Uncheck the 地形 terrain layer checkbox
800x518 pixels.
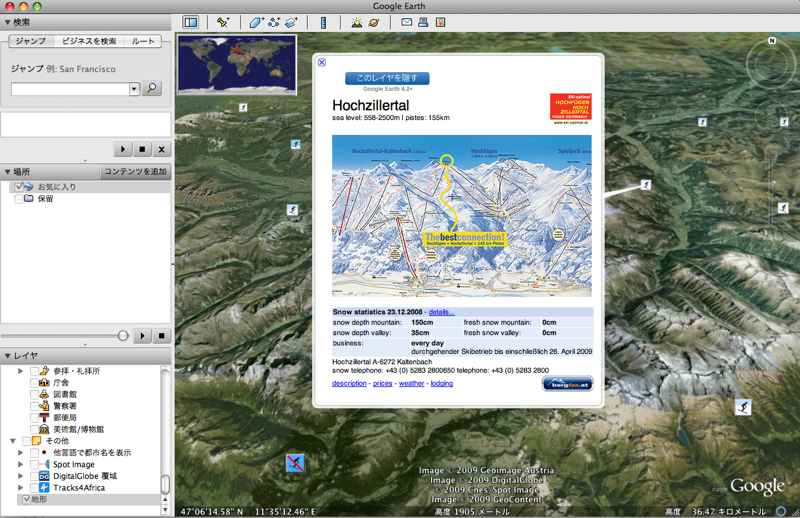click(26, 499)
